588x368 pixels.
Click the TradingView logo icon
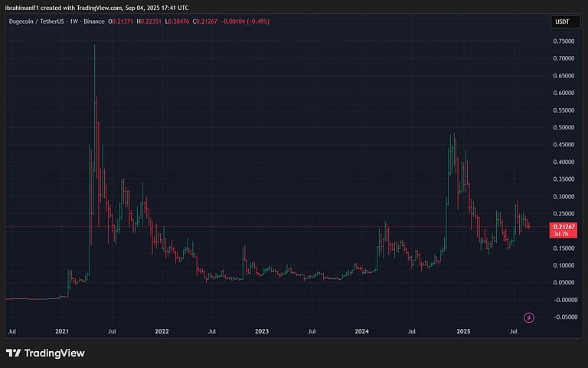(x=13, y=353)
